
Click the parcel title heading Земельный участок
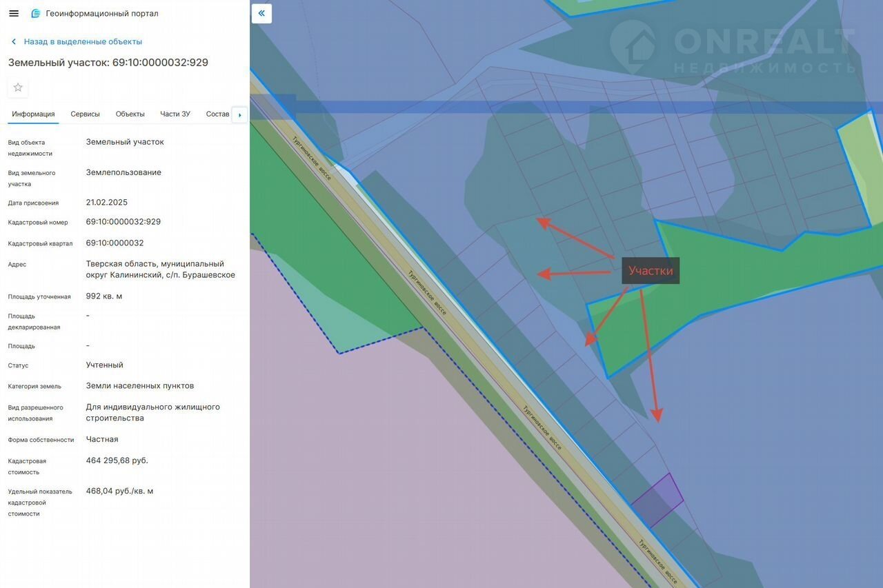click(x=108, y=63)
